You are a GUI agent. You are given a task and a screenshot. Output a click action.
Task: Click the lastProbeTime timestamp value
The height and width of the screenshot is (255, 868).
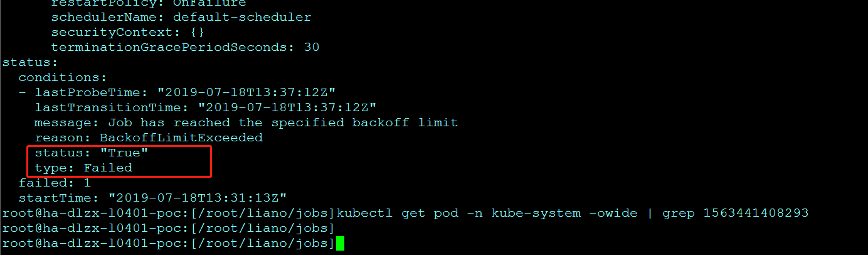pos(250,92)
